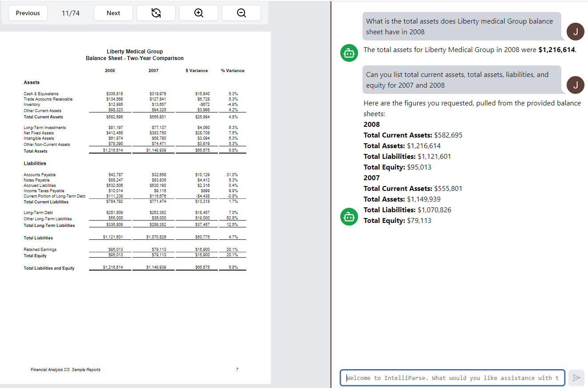Select the Long-Term Debt row label
The image size is (588, 388).
click(38, 213)
